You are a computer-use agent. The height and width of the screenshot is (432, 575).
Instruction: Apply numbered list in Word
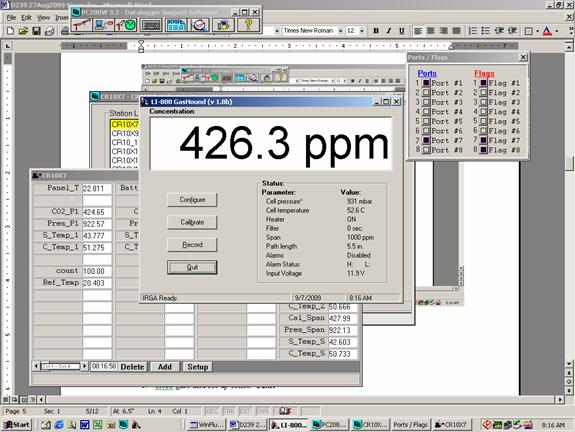[x=473, y=31]
